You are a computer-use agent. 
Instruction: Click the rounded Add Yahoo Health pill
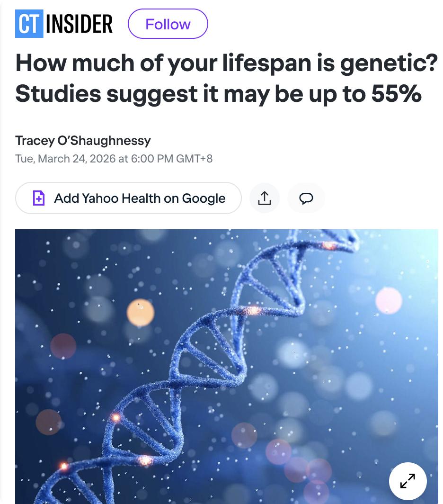coord(128,198)
